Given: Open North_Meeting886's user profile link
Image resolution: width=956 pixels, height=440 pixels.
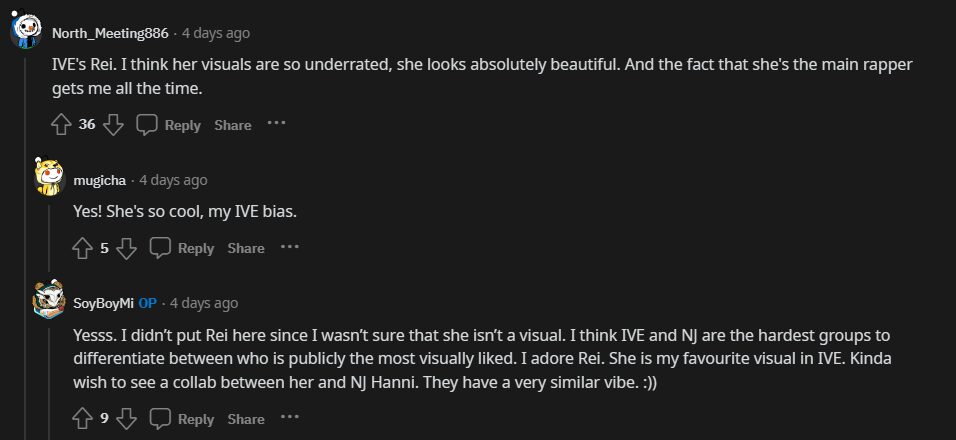Looking at the screenshot, I should coord(110,33).
